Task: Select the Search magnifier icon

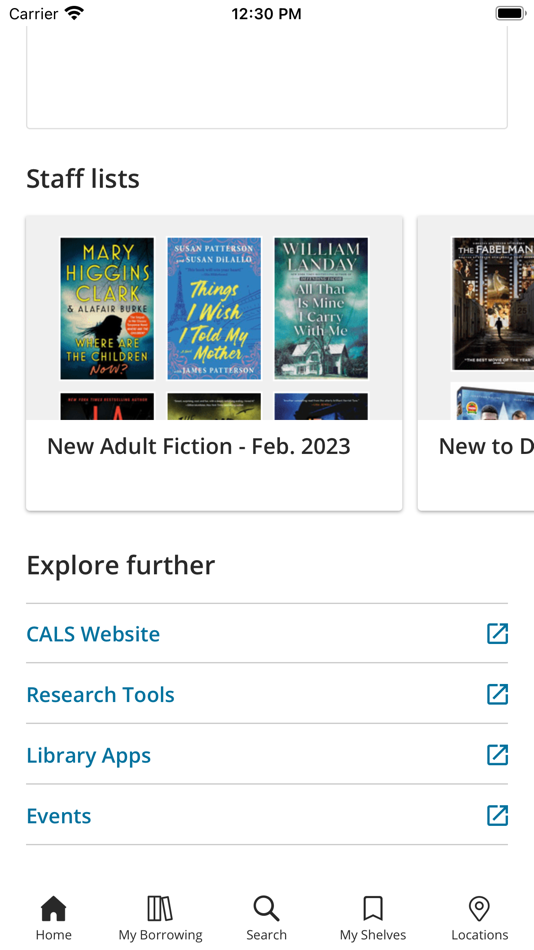Action: (x=266, y=908)
